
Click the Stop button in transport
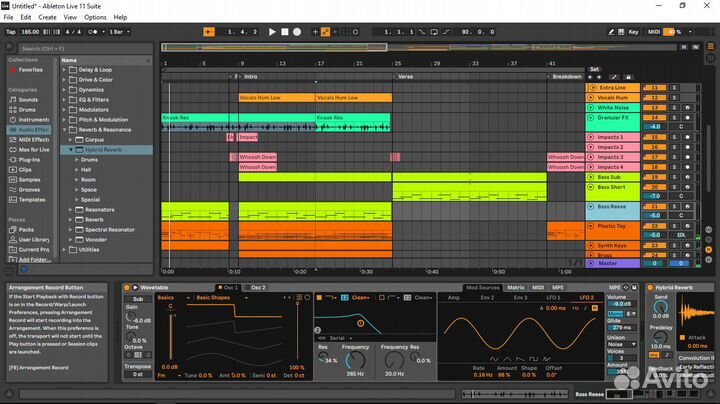[285, 32]
